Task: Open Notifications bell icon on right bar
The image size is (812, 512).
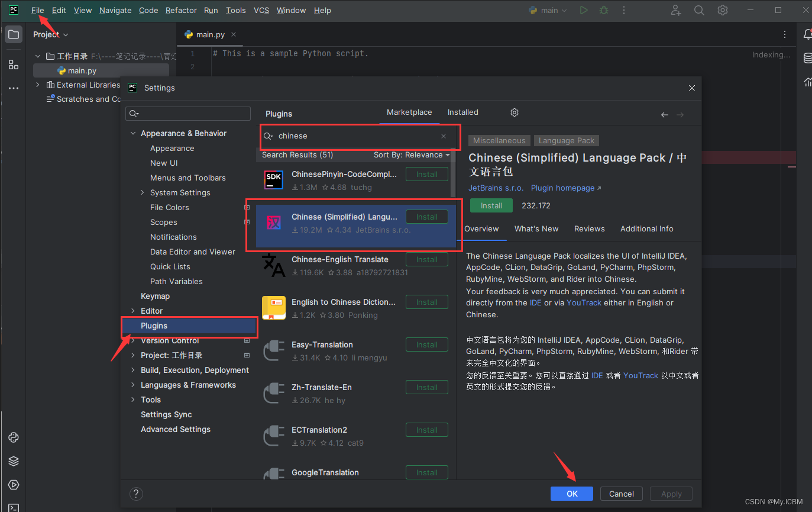Action: pyautogui.click(x=807, y=34)
